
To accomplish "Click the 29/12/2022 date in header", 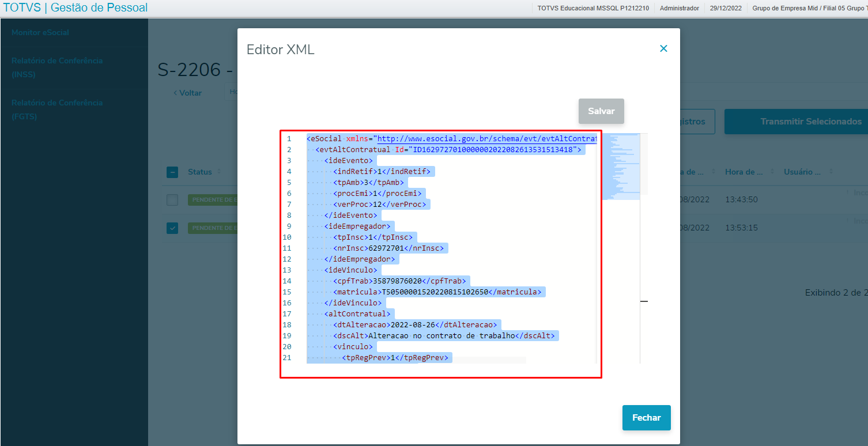I will click(x=726, y=8).
